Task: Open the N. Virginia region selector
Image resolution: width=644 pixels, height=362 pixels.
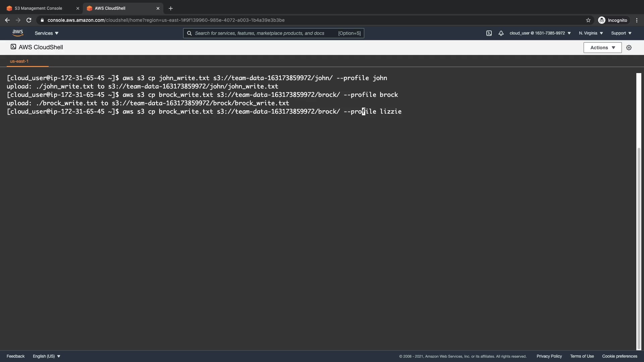Action: point(591,33)
